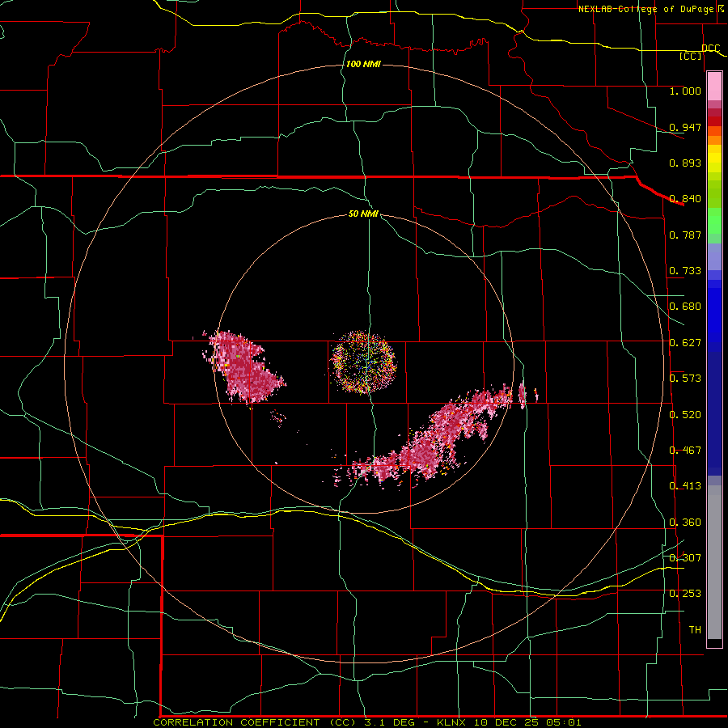Click the 0.893 scale value
Viewport: 728px width, 728px height.
pos(685,163)
